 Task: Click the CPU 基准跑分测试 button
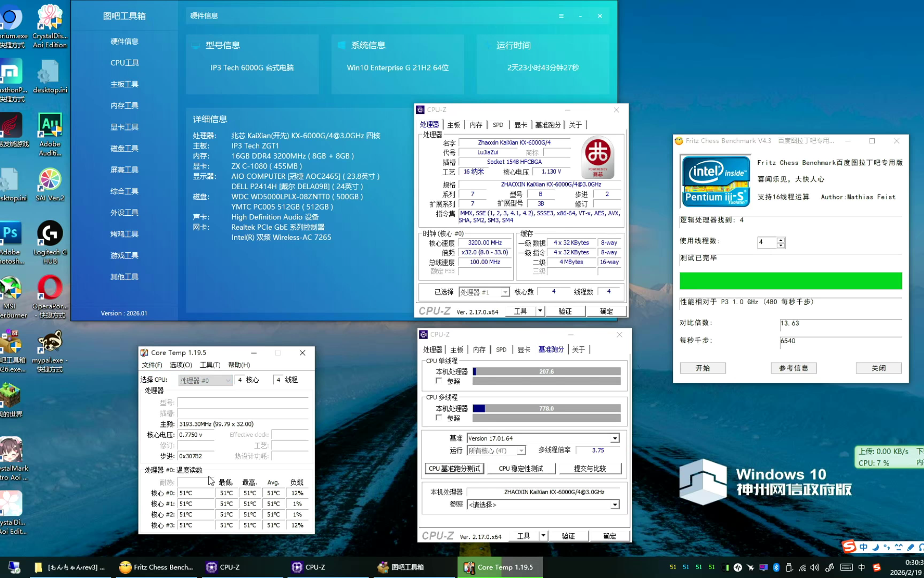pyautogui.click(x=454, y=469)
